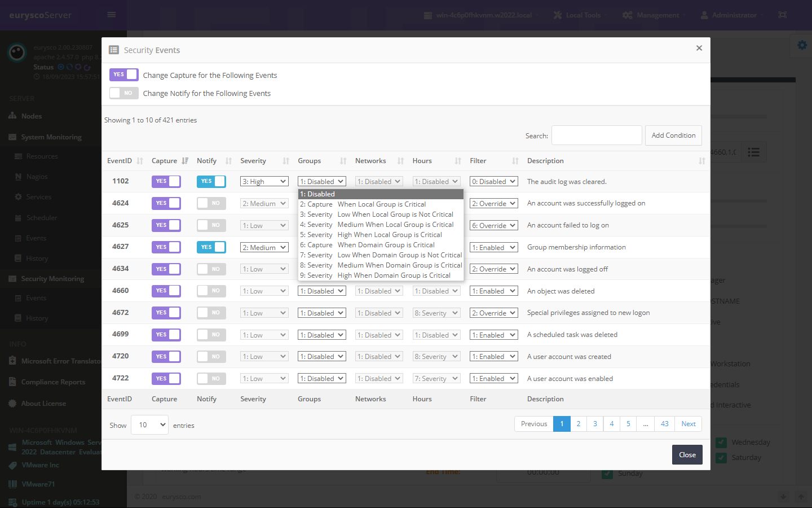Toggle Capture for event 4625
The image size is (812, 508).
(166, 225)
